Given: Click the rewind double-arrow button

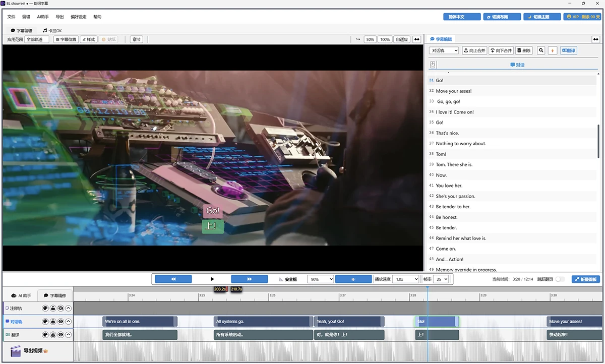Looking at the screenshot, I should click(x=173, y=279).
